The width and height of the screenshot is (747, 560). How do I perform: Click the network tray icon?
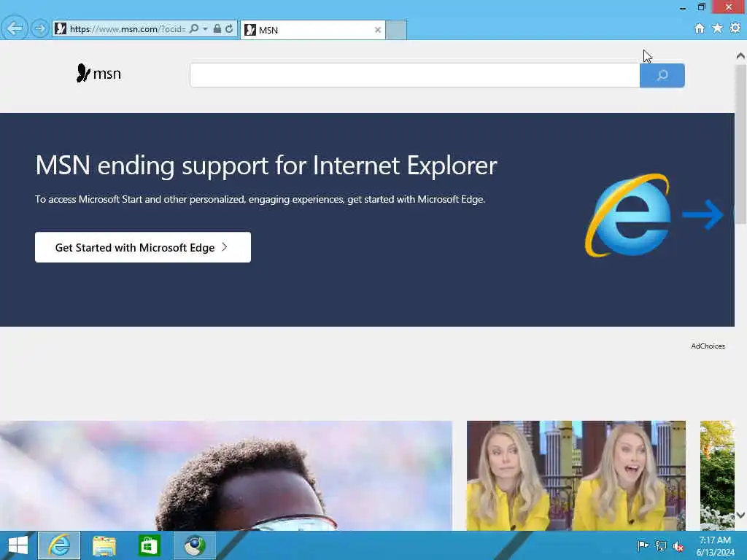[661, 545]
